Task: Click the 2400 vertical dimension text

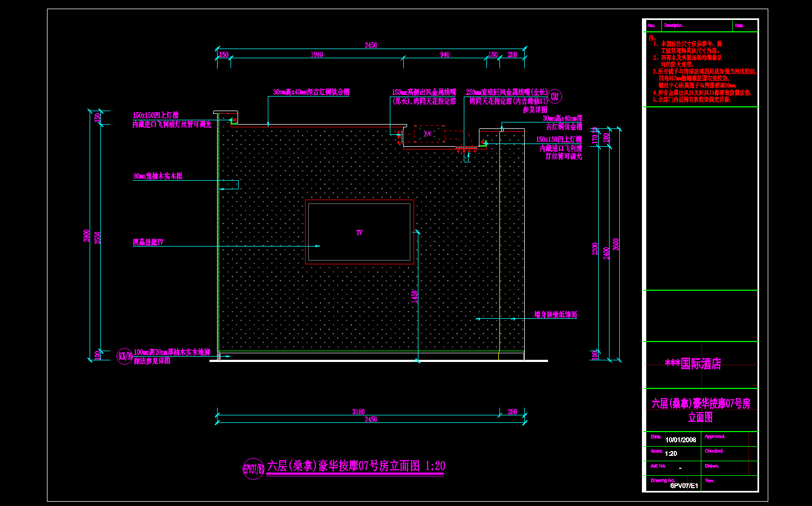Action: click(606, 253)
